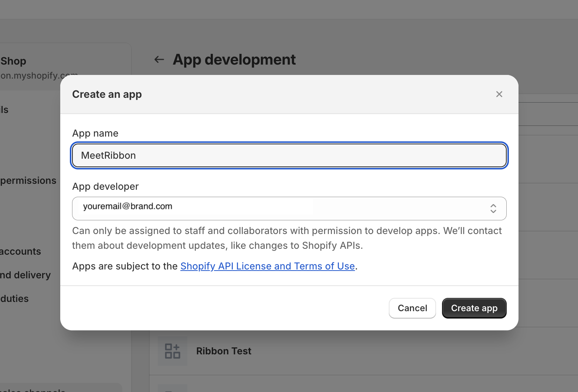This screenshot has height=392, width=578.
Task: Select the permissions item in sidebar
Action: pos(28,180)
